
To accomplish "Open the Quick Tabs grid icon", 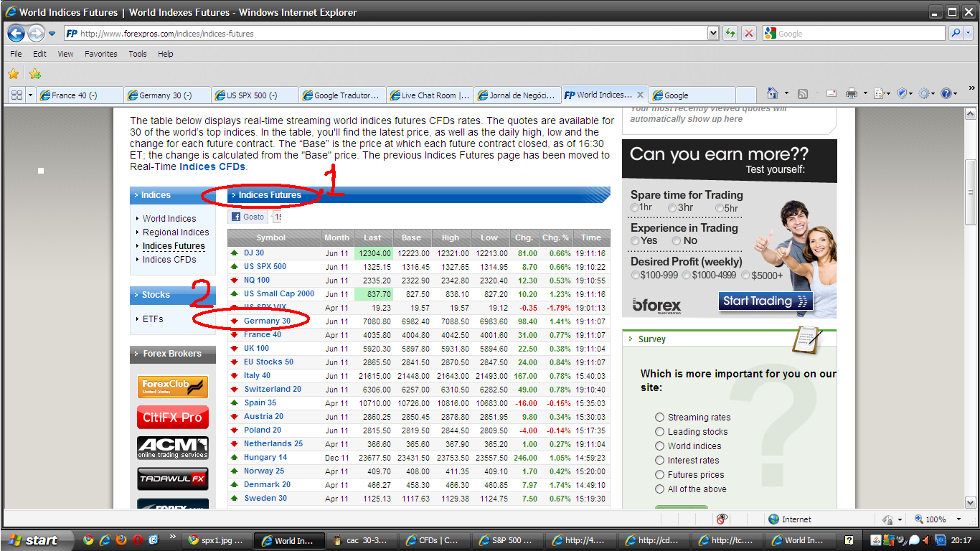I will click(x=17, y=95).
